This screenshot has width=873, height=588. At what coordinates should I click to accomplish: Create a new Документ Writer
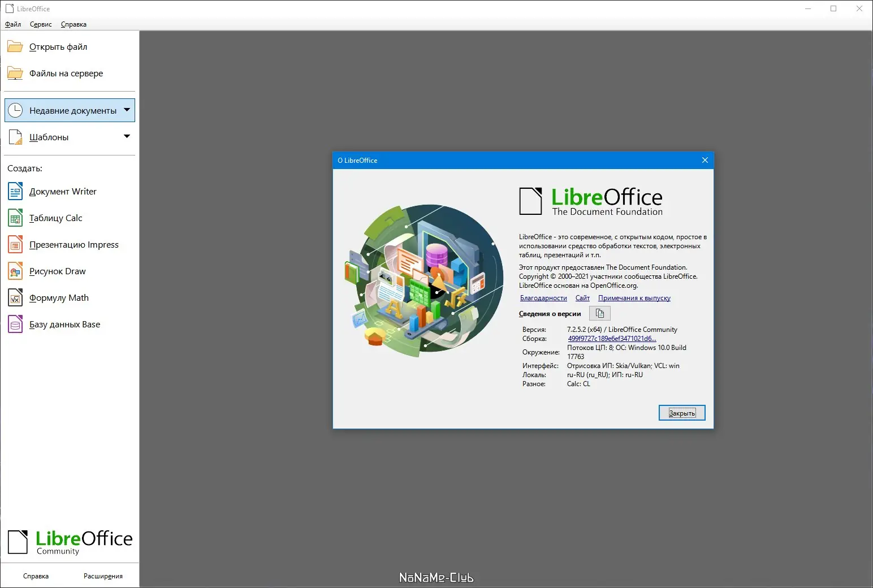coord(63,192)
